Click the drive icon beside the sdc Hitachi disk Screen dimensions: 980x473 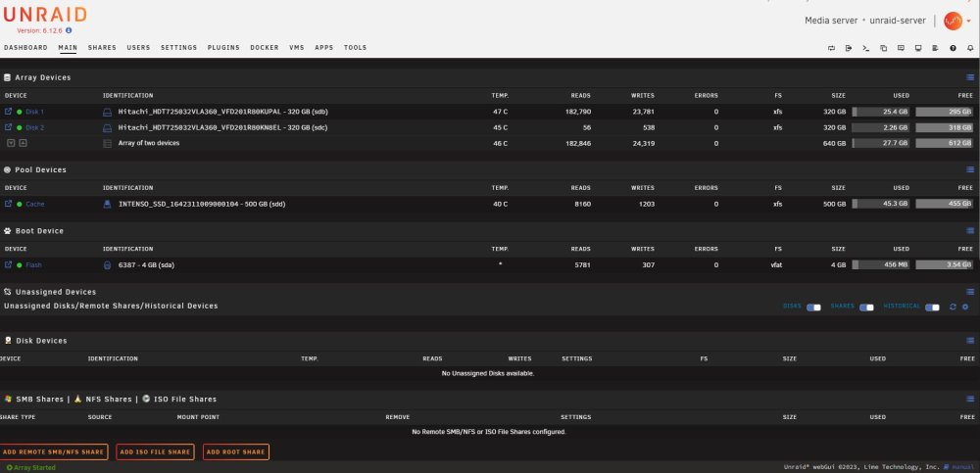[107, 127]
